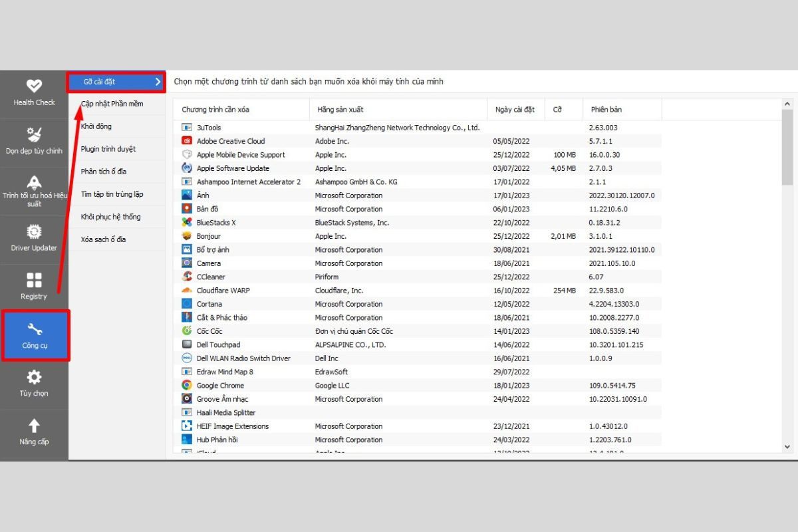
Task: Click the Nâng cấp upgrade arrow icon
Action: [34, 426]
